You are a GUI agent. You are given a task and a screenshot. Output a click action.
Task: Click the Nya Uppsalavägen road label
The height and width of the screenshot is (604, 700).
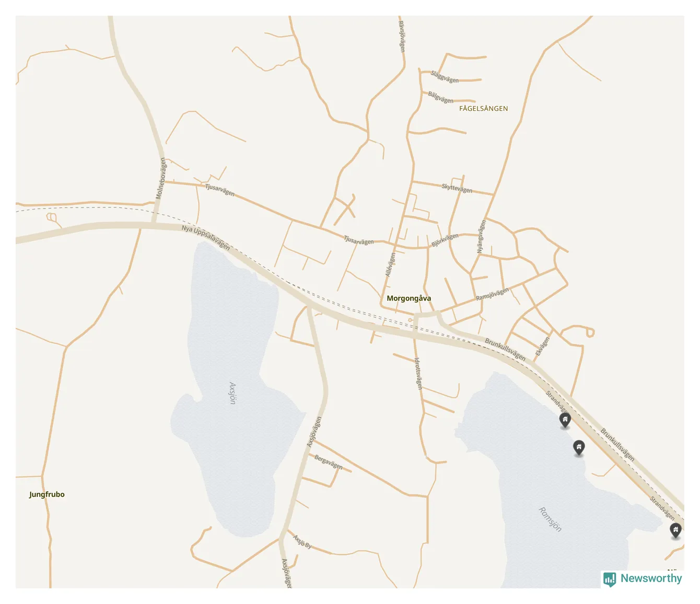[206, 238]
